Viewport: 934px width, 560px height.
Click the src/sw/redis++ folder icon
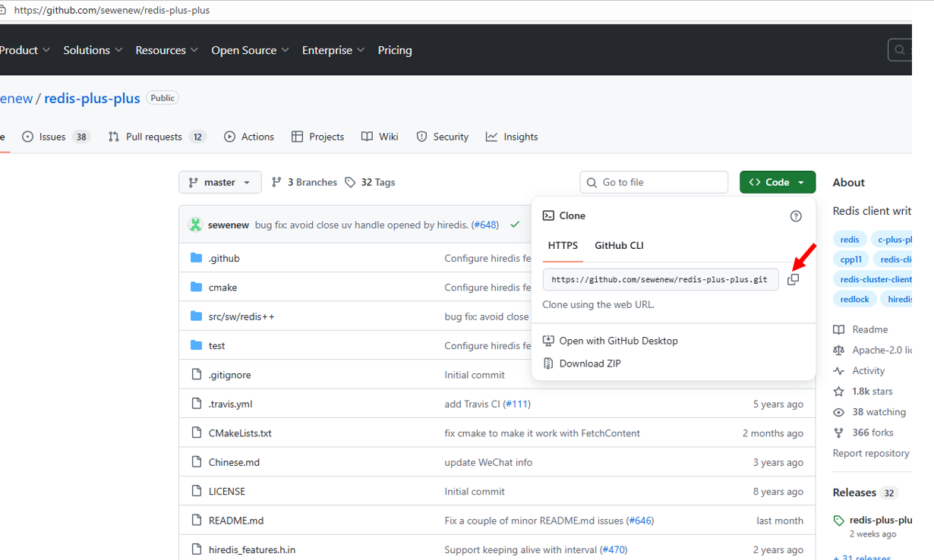coord(197,316)
